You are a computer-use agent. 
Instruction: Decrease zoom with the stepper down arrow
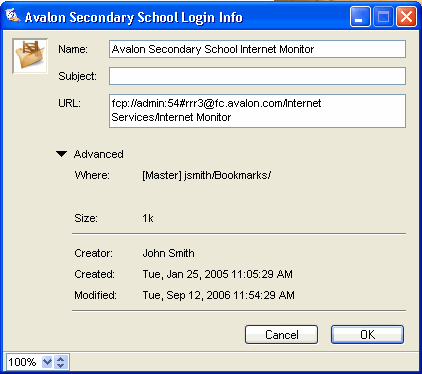pos(61,365)
